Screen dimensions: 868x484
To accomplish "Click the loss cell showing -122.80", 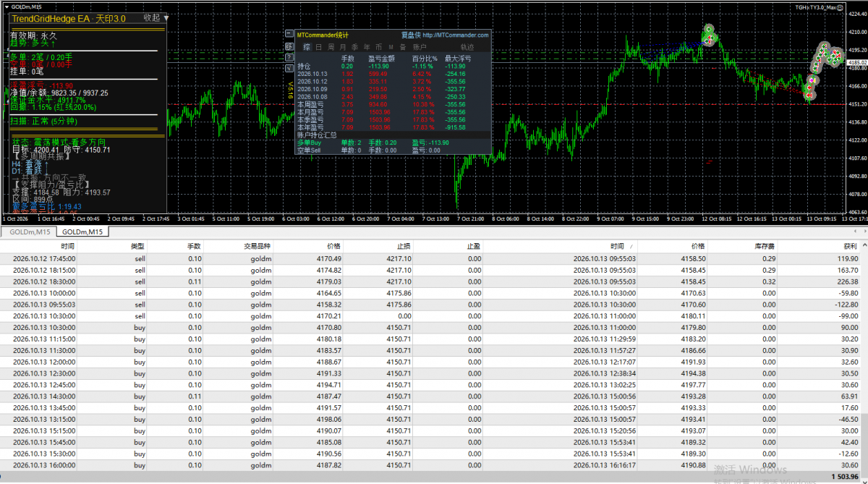I will 845,305.
